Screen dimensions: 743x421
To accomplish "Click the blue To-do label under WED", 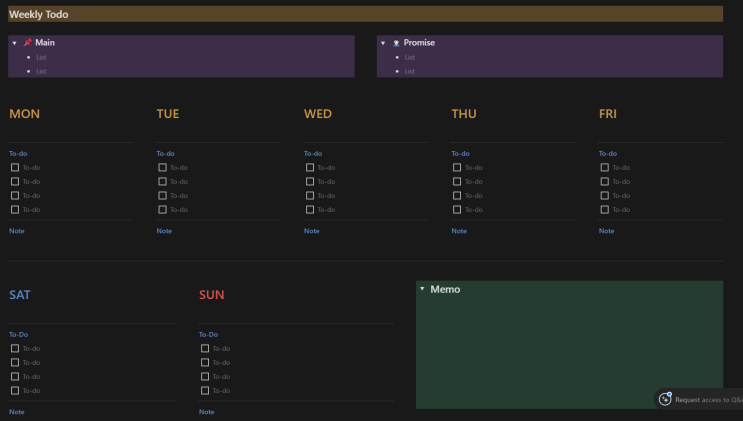I will 313,154.
